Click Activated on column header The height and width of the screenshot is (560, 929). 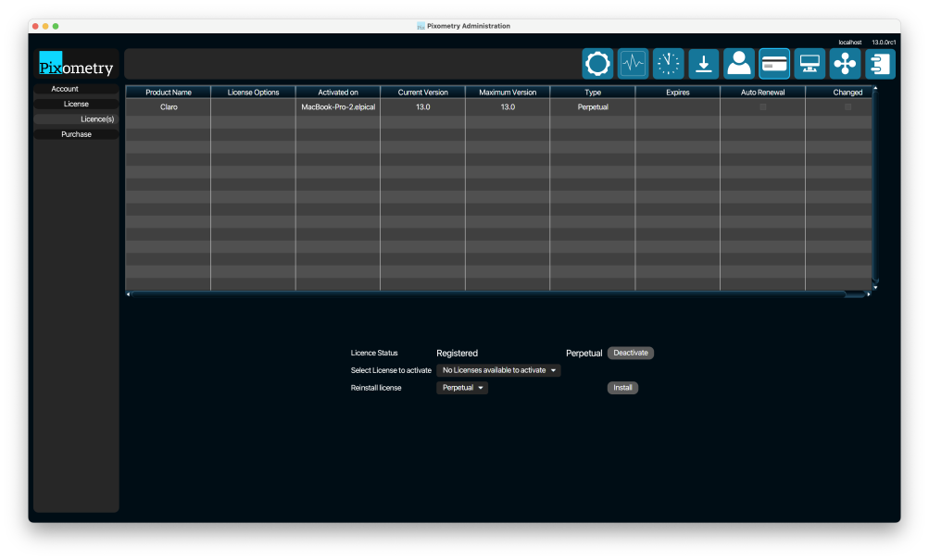338,93
